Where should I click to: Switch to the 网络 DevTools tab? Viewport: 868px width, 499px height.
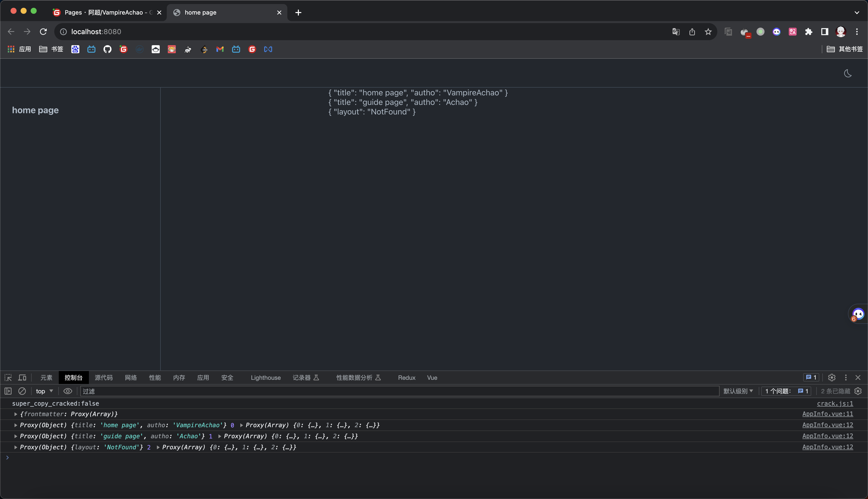click(x=131, y=377)
